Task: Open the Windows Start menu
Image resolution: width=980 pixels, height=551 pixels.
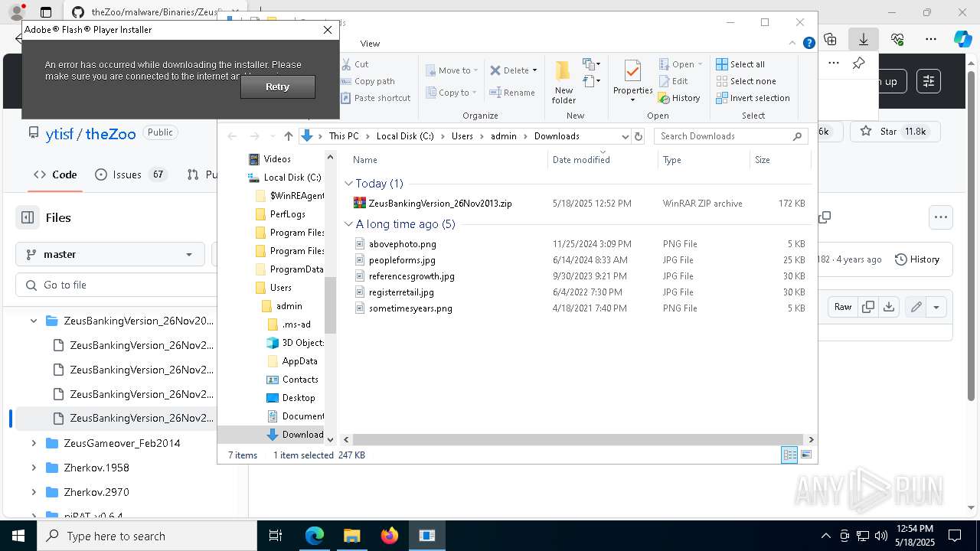Action: click(x=18, y=536)
